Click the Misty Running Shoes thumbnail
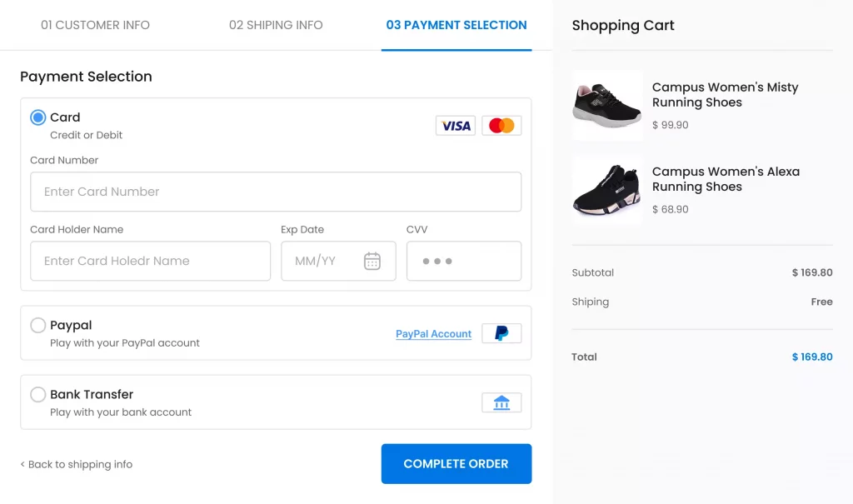This screenshot has width=853, height=504. click(x=607, y=106)
